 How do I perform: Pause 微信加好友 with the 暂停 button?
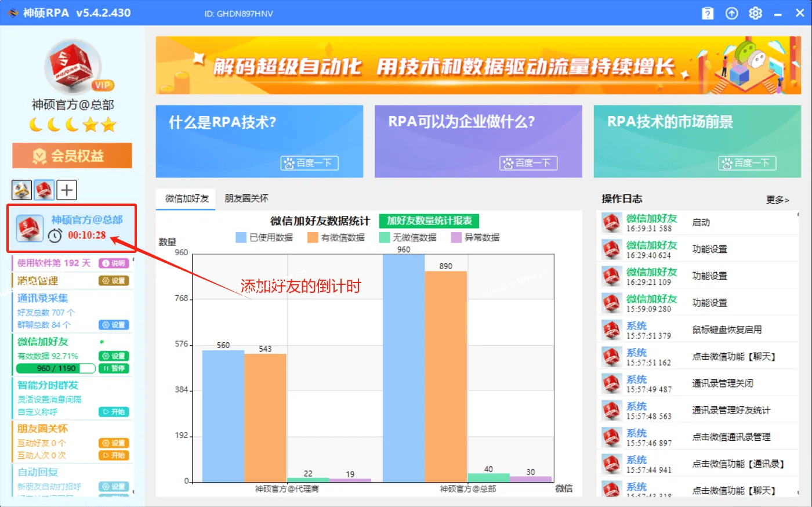coord(114,368)
